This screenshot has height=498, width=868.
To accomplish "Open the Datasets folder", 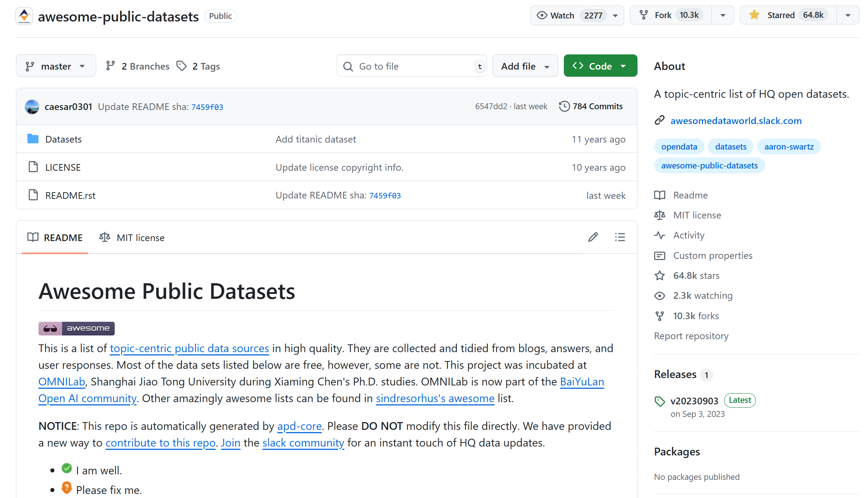I will tap(63, 139).
